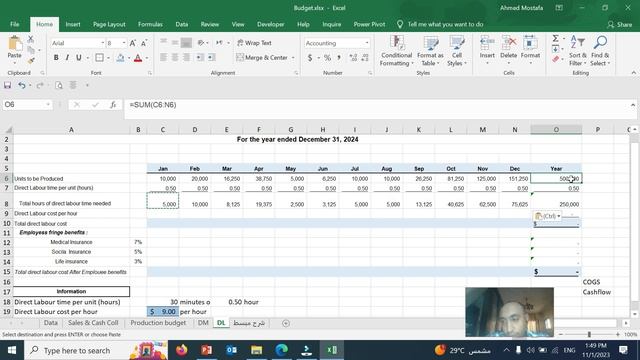The width and height of the screenshot is (640, 360).
Task: Open Outlook from taskbar
Action: tap(231, 350)
